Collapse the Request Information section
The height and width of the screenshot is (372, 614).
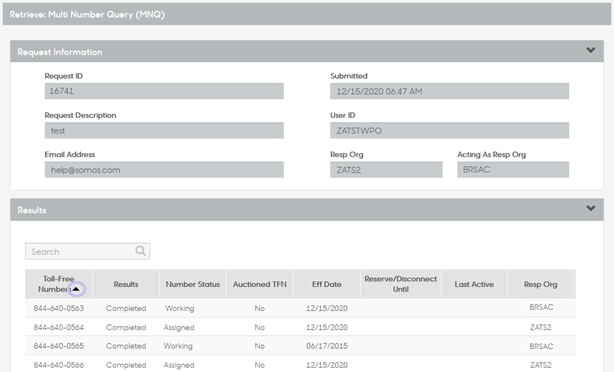591,50
